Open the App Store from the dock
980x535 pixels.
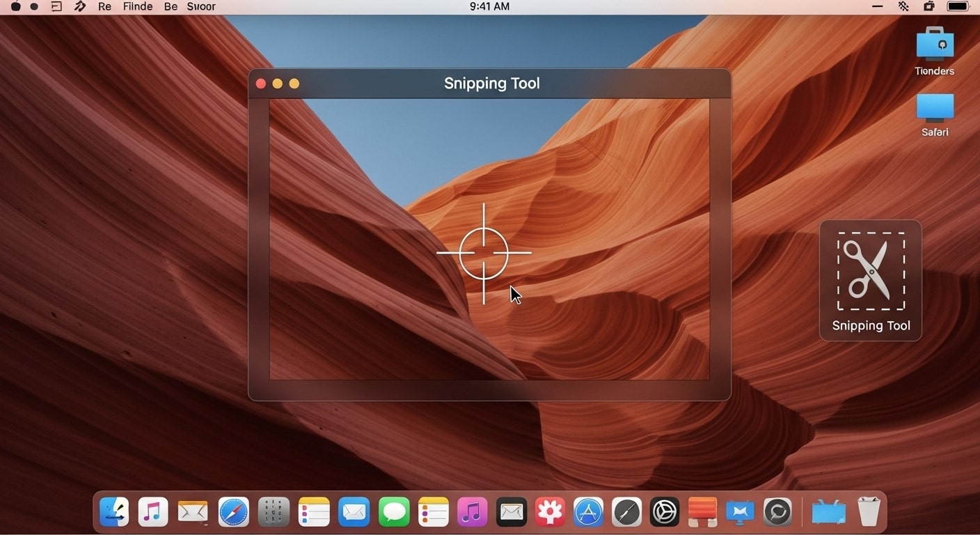tap(588, 513)
